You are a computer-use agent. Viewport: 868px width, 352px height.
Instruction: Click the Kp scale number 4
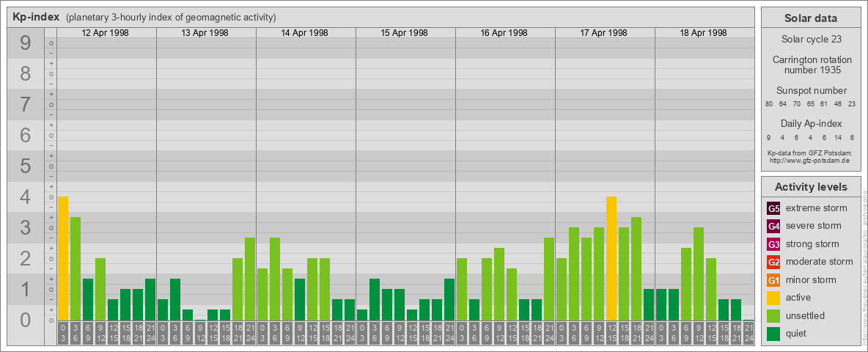pyautogui.click(x=26, y=197)
